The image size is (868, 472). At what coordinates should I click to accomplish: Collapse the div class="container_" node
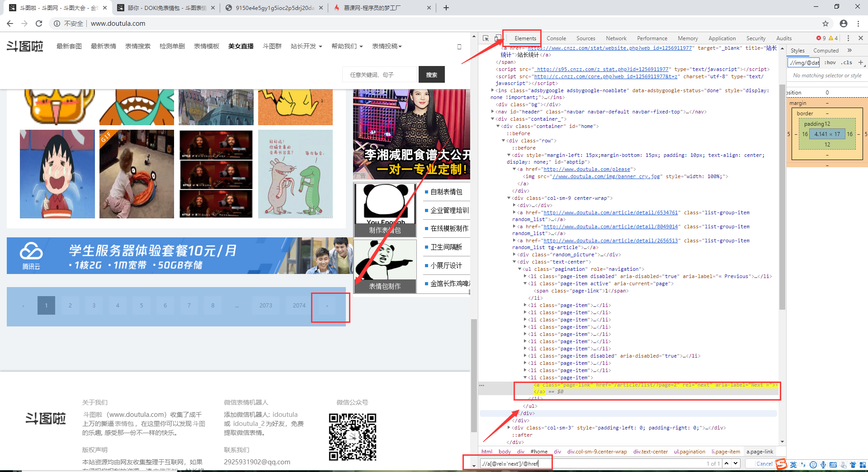pyautogui.click(x=493, y=119)
